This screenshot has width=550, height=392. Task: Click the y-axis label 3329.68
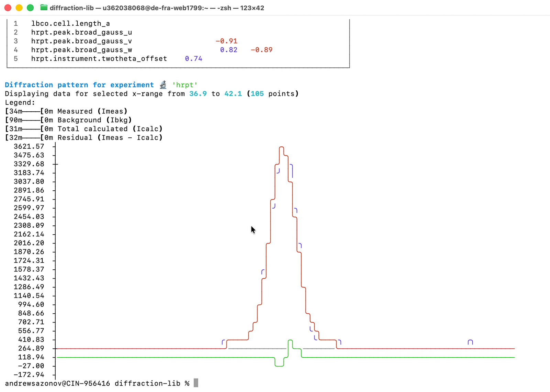tap(29, 164)
